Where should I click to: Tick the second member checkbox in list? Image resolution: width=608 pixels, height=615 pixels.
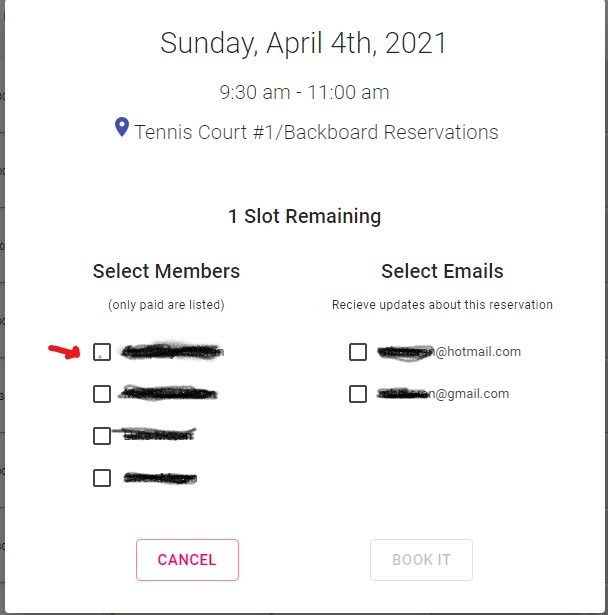pyautogui.click(x=102, y=394)
